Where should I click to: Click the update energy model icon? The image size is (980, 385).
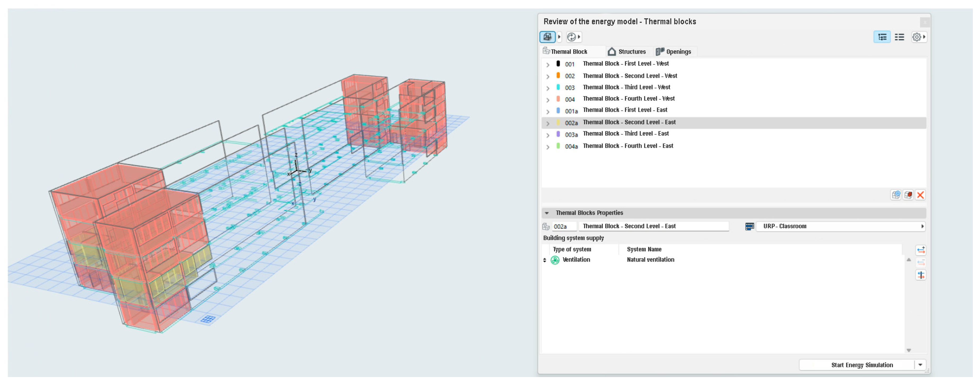pyautogui.click(x=571, y=37)
